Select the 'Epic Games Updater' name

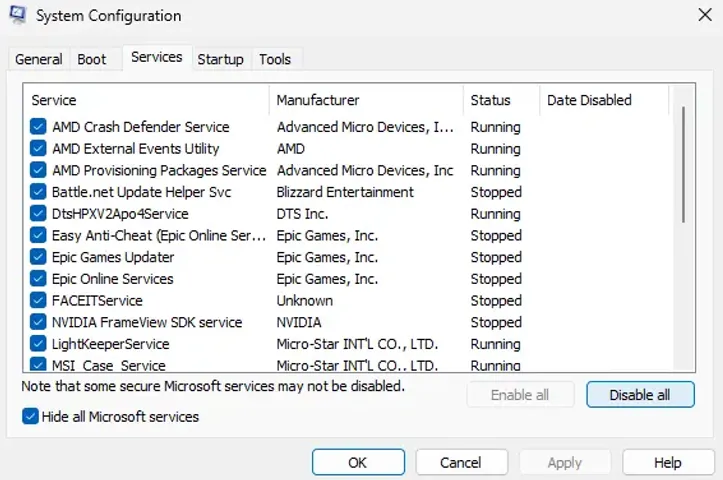(x=113, y=257)
